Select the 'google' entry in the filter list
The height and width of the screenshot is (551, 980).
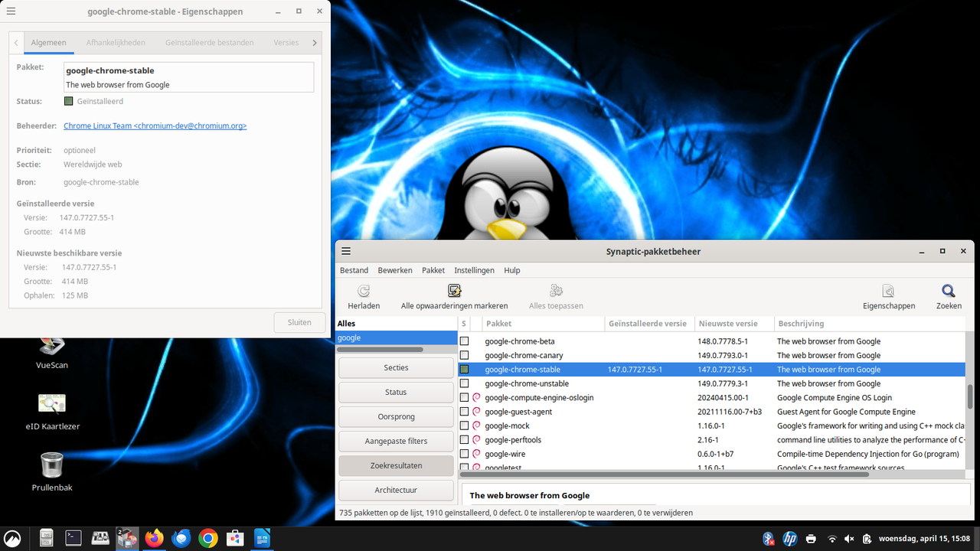(395, 337)
